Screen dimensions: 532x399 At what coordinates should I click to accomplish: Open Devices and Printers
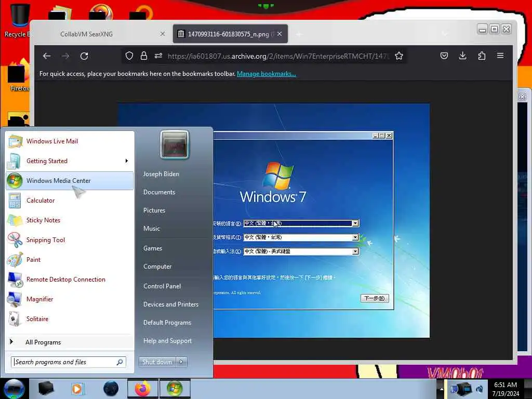coord(170,304)
